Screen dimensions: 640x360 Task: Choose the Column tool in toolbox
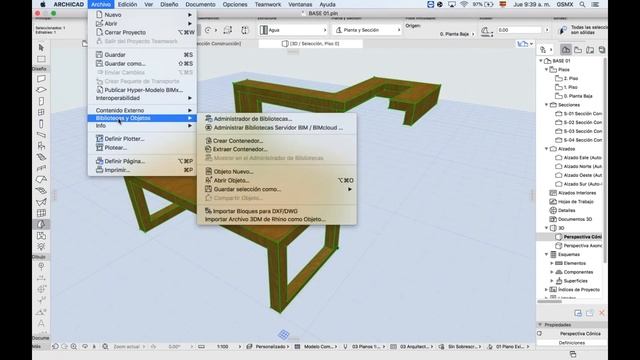click(x=41, y=124)
